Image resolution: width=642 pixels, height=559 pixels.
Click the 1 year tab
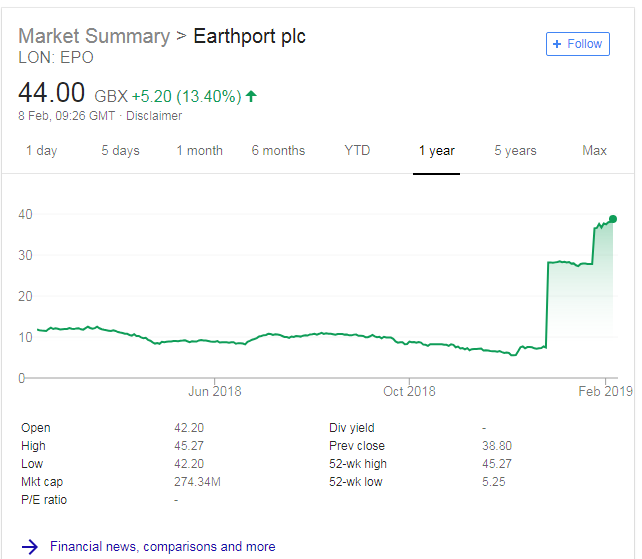point(436,151)
